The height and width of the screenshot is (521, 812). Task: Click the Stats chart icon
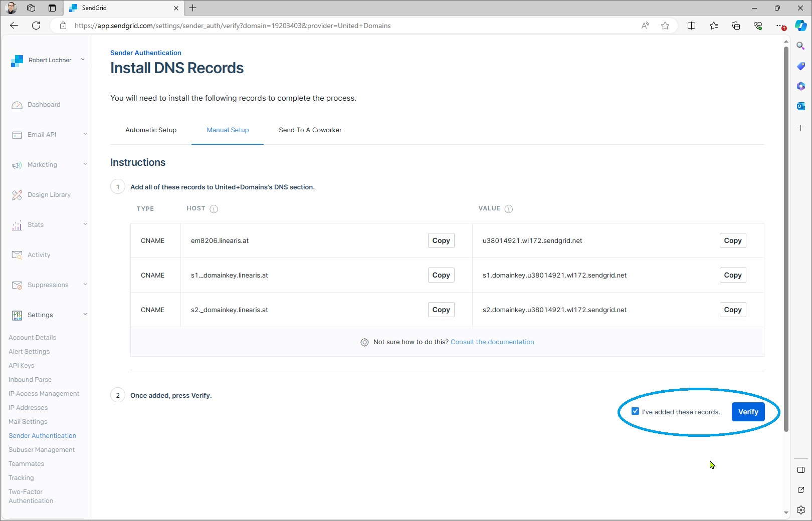pos(17,225)
